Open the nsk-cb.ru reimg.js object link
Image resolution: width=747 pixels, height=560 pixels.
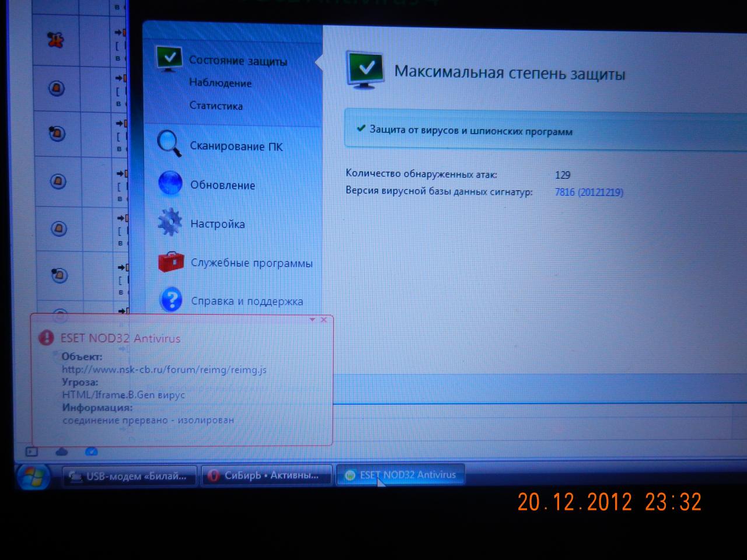click(164, 369)
